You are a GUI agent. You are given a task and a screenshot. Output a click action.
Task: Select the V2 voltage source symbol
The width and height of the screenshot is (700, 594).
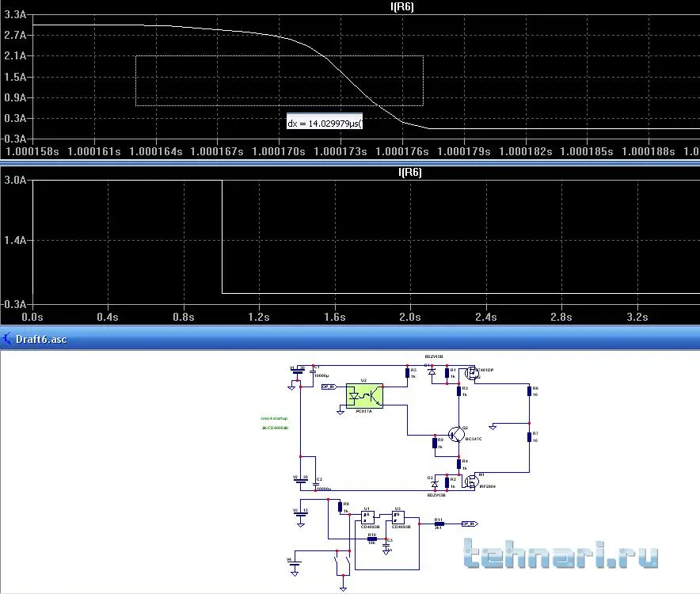click(x=302, y=481)
